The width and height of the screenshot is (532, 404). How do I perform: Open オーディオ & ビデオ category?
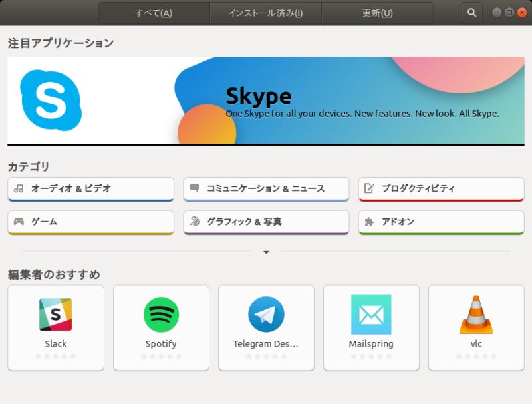pos(91,189)
